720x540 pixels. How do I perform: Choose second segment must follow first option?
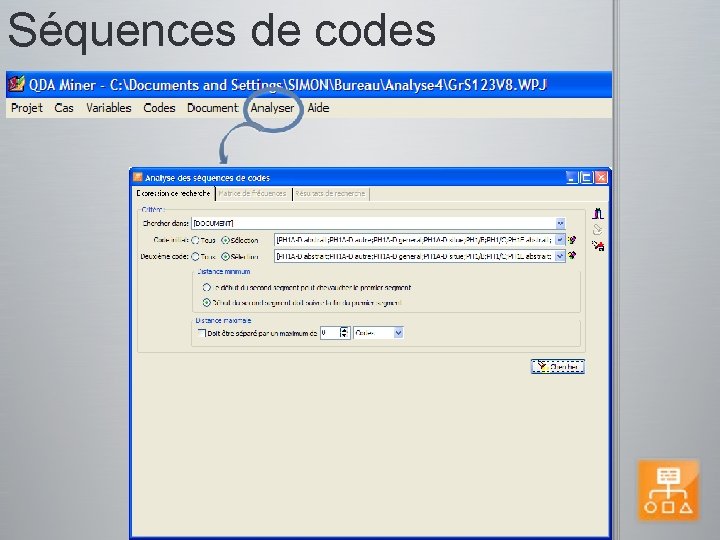click(x=303, y=303)
